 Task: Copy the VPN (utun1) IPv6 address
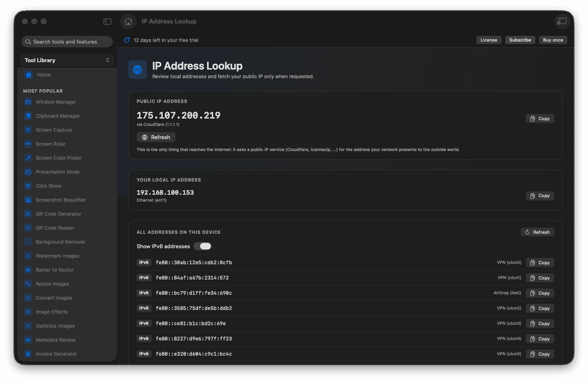coord(540,278)
